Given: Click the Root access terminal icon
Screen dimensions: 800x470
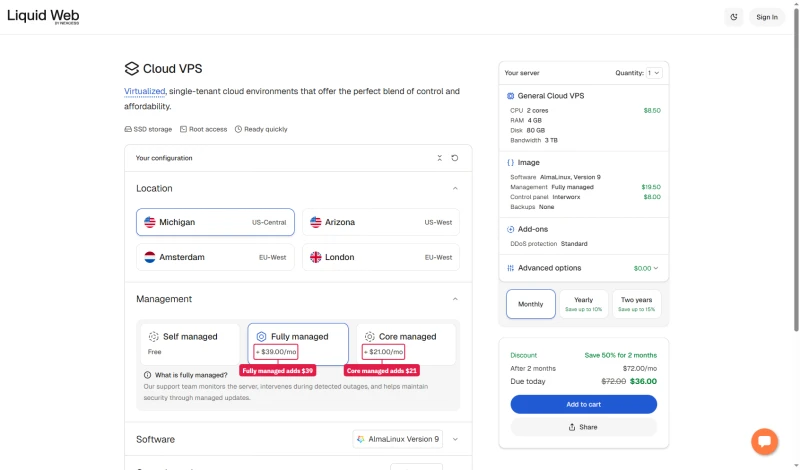Looking at the screenshot, I should [x=183, y=129].
